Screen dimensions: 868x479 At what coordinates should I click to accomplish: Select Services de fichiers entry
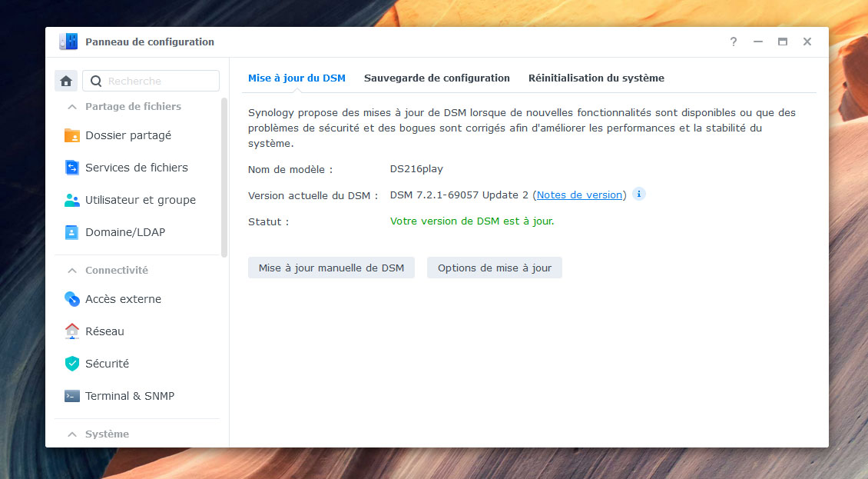(137, 168)
